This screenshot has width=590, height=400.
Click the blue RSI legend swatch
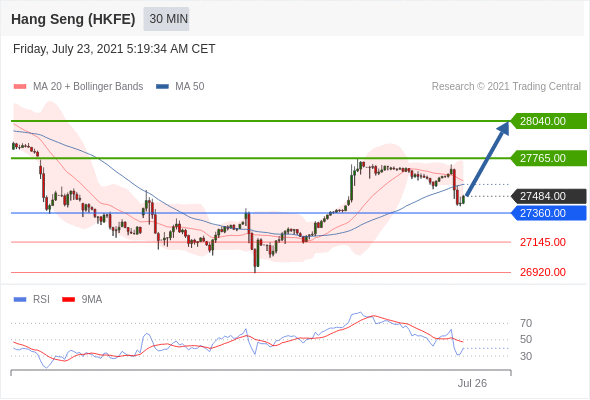coord(20,300)
